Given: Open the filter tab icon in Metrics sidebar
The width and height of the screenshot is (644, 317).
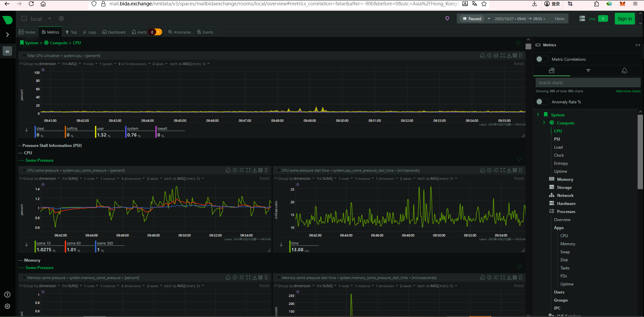Looking at the screenshot, I should tap(588, 70).
